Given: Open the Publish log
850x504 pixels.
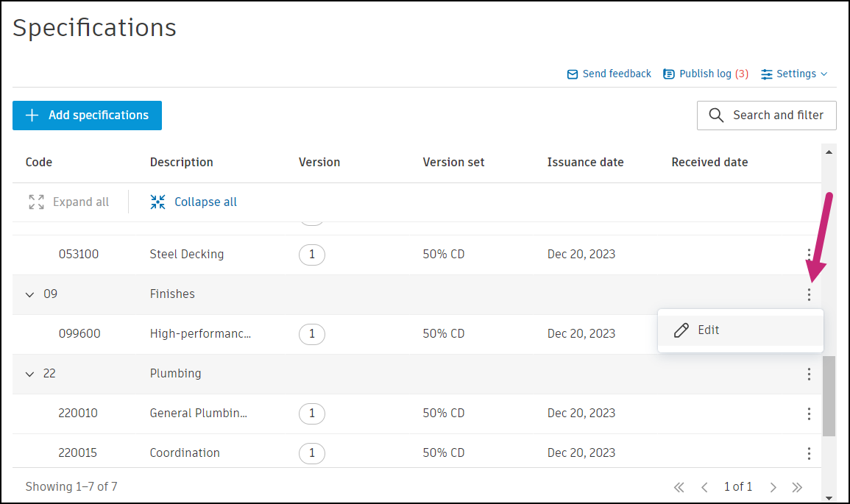Looking at the screenshot, I should 705,74.
